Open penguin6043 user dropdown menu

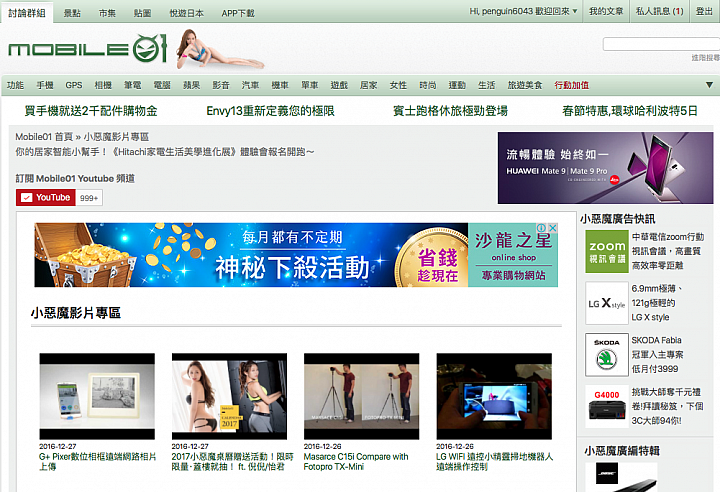tap(523, 11)
